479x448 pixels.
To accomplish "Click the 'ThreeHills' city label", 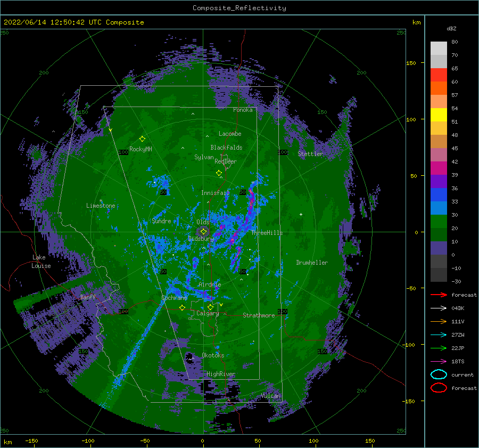I will (267, 233).
